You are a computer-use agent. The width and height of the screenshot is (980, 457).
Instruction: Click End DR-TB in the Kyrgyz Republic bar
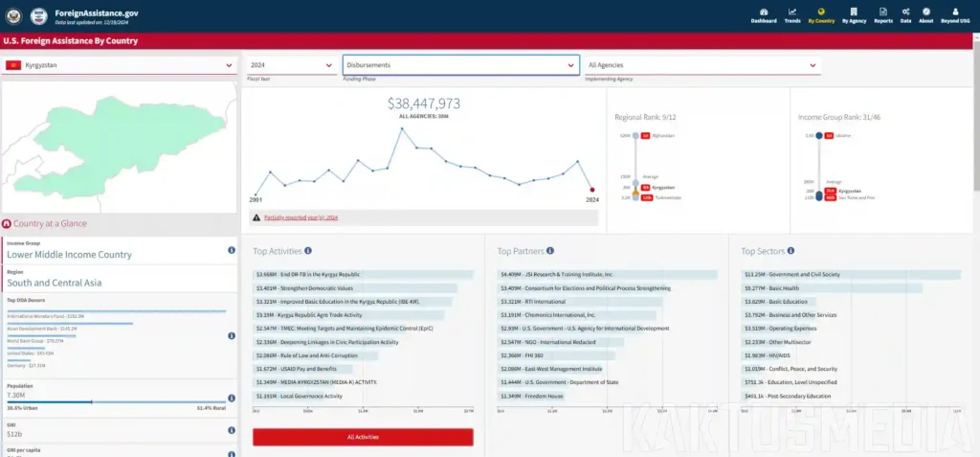point(363,274)
